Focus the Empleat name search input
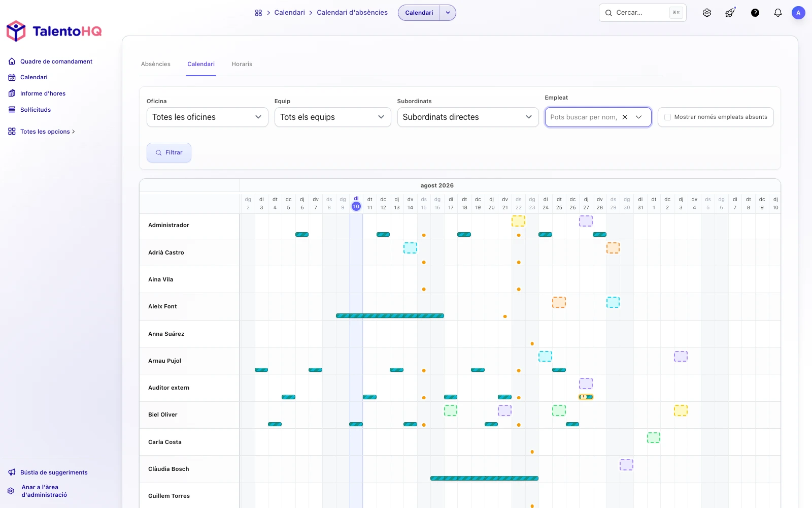The image size is (812, 508). pyautogui.click(x=584, y=117)
